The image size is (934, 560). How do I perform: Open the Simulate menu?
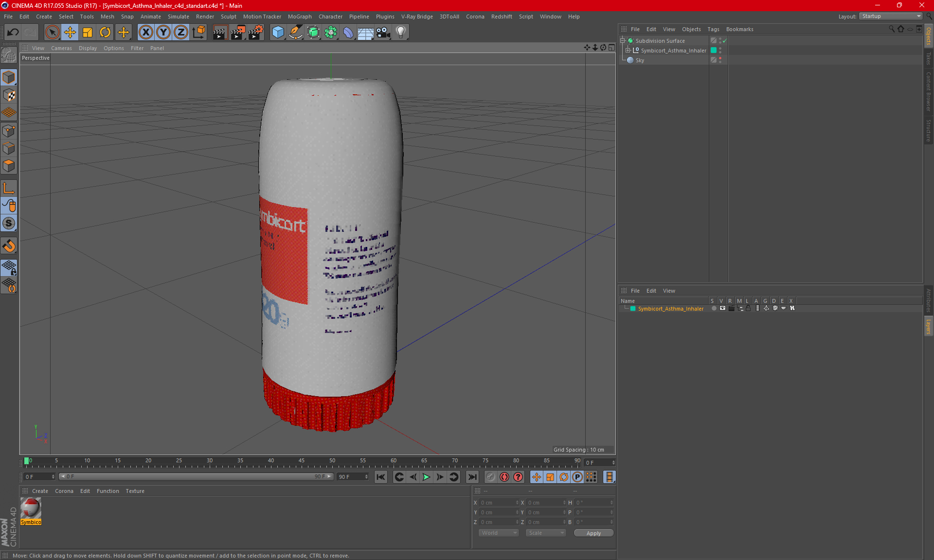click(179, 17)
